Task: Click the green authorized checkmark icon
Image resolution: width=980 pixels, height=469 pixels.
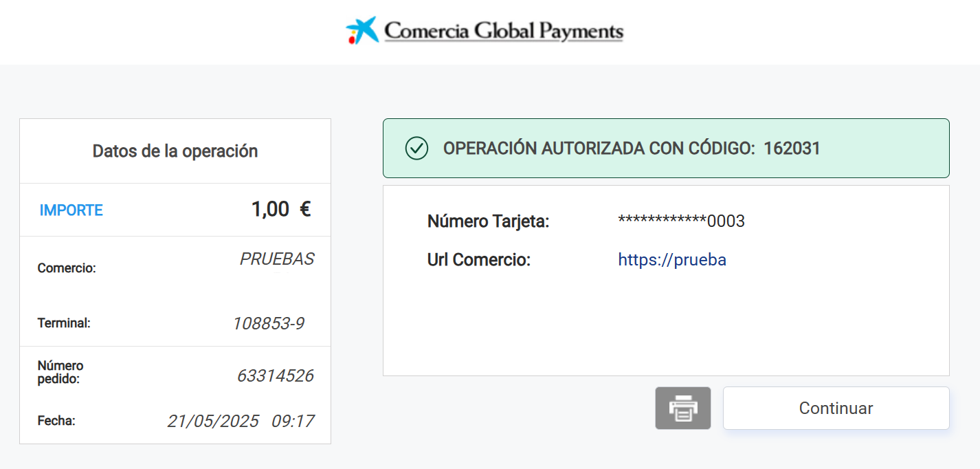Action: (416, 148)
